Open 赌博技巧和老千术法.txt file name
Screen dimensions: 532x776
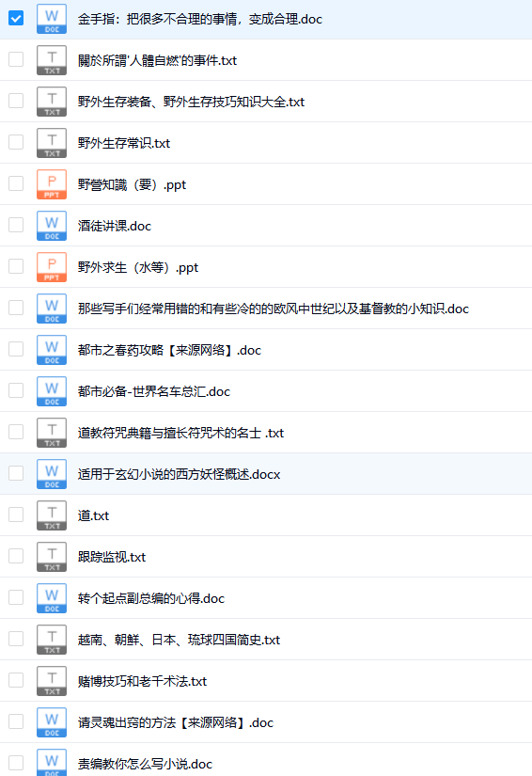tap(142, 682)
